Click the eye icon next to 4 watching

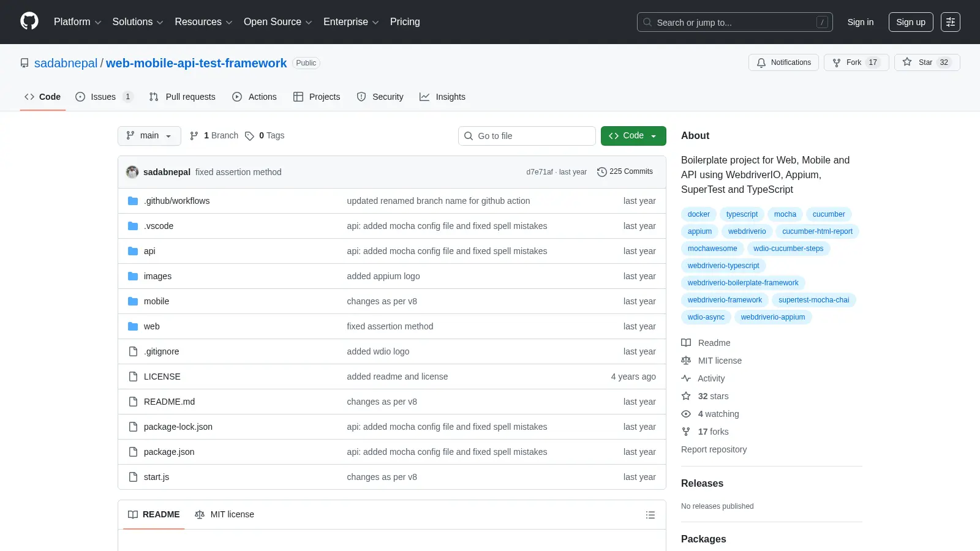point(686,414)
